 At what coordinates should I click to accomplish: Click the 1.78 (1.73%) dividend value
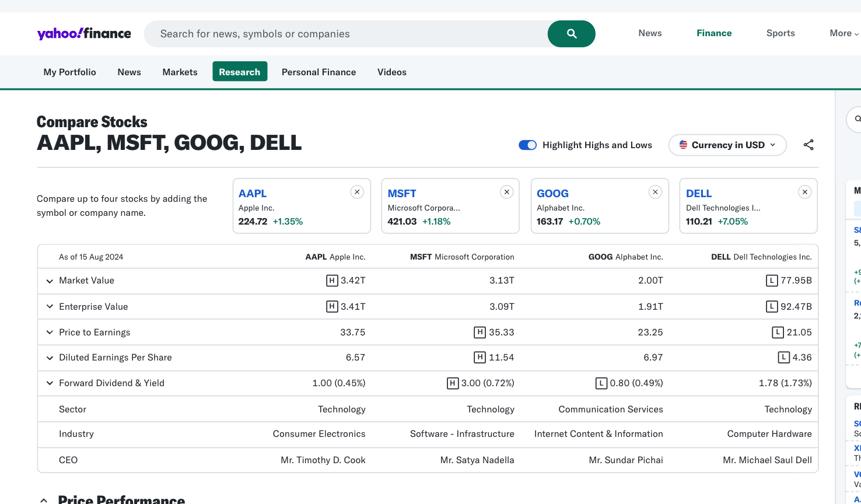coord(785,383)
